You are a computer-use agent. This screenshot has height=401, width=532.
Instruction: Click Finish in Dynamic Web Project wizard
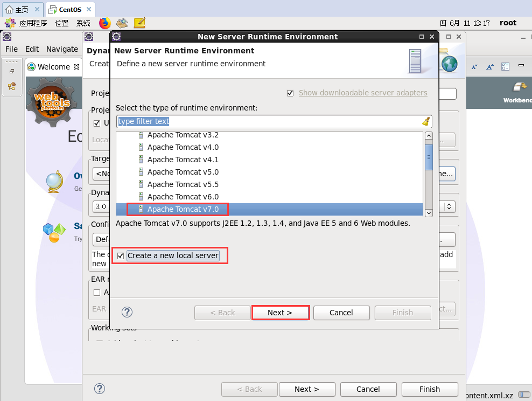[430, 389]
